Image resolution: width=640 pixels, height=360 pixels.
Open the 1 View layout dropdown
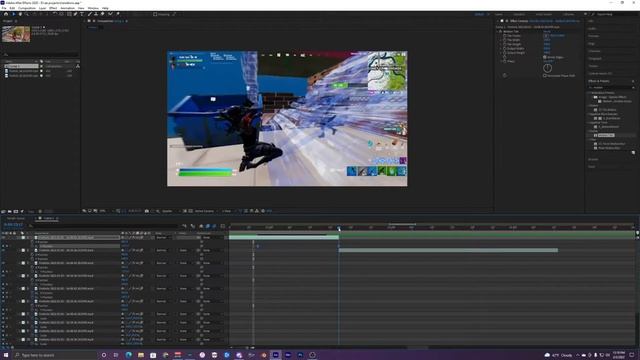coord(227,211)
